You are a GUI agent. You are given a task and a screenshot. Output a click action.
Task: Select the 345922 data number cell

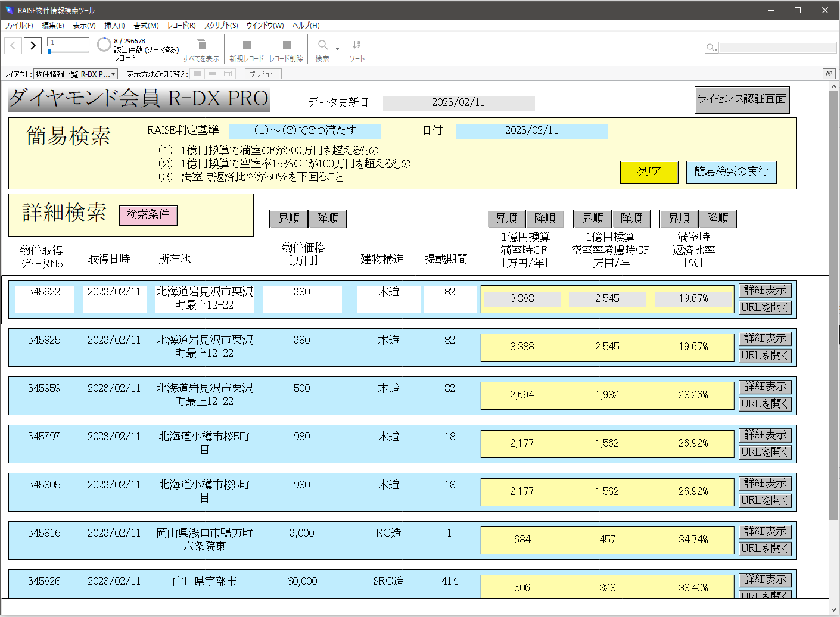click(45, 299)
